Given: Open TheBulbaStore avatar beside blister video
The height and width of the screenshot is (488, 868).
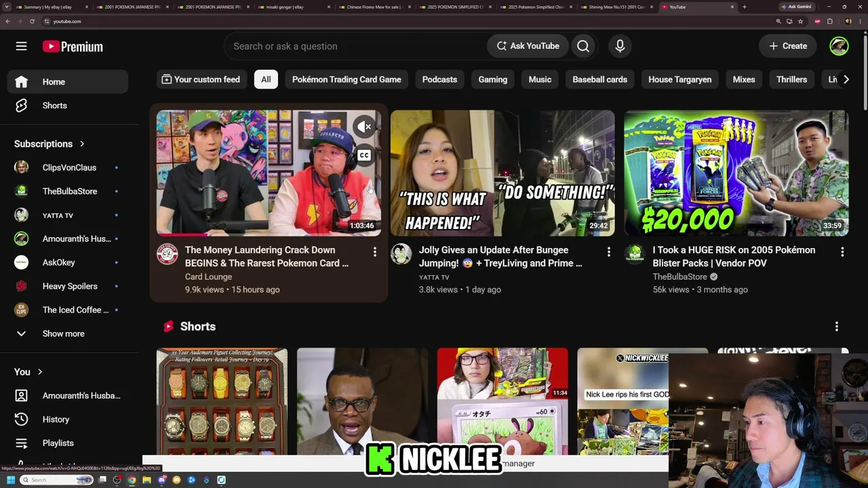Looking at the screenshot, I should pyautogui.click(x=635, y=254).
